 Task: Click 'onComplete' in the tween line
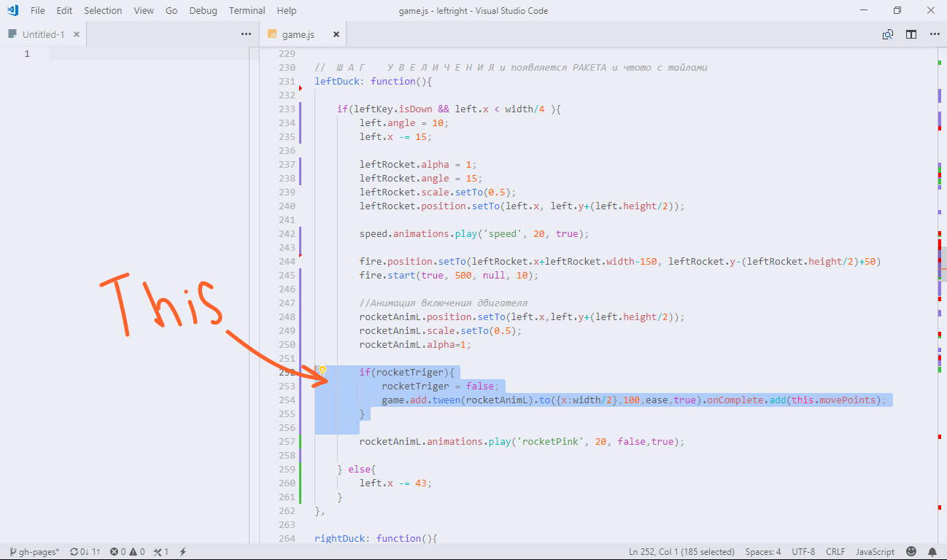pos(735,400)
